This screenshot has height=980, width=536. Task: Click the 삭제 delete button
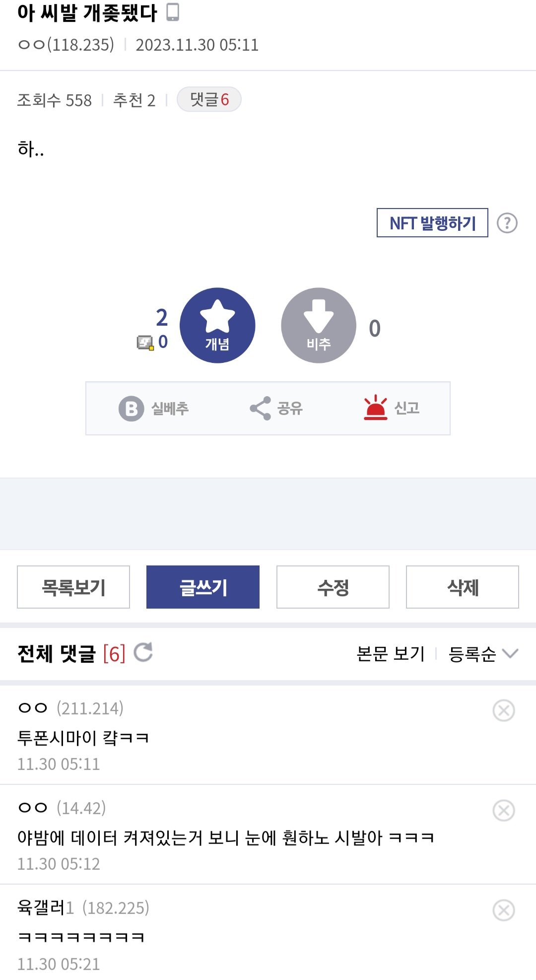[463, 587]
